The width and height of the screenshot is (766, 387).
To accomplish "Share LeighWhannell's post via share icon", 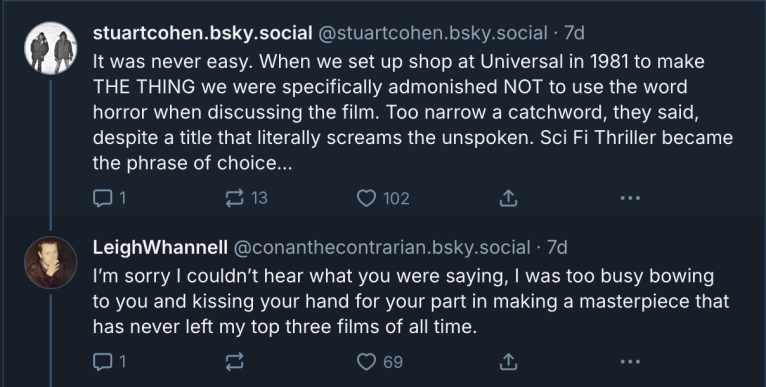I will pyautogui.click(x=508, y=362).
